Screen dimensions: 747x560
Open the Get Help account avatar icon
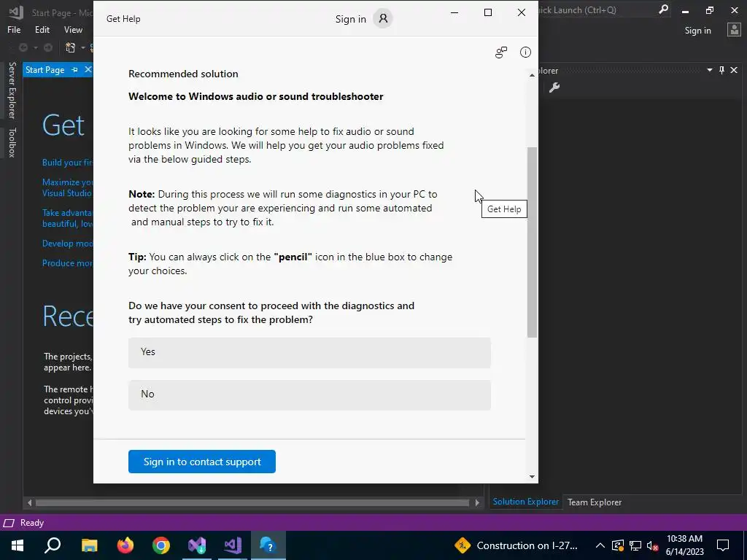coord(383,18)
